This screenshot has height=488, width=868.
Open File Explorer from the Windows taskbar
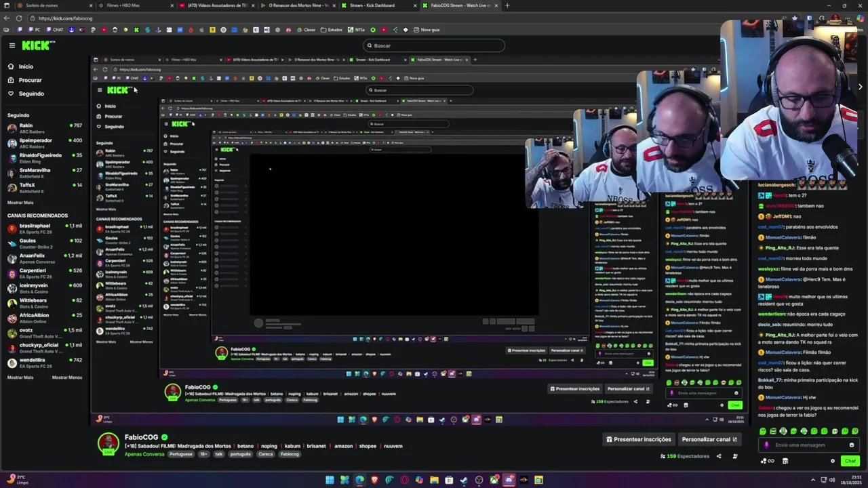[x=434, y=480]
